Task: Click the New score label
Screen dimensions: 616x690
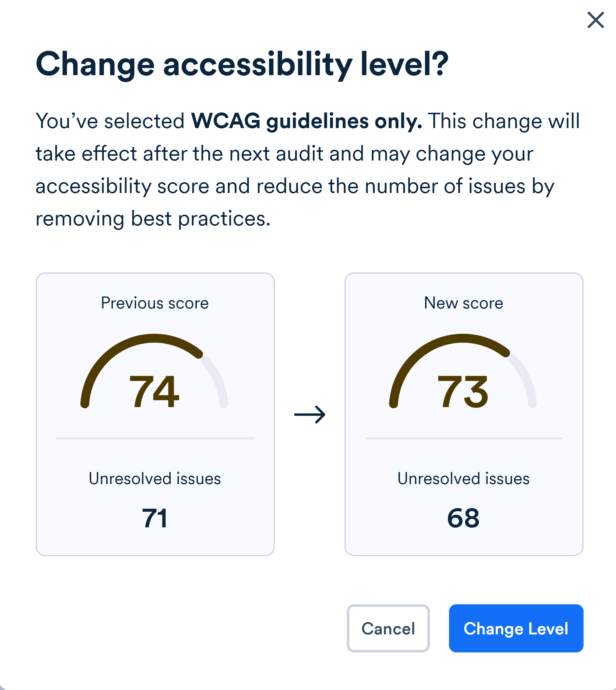Action: tap(463, 303)
